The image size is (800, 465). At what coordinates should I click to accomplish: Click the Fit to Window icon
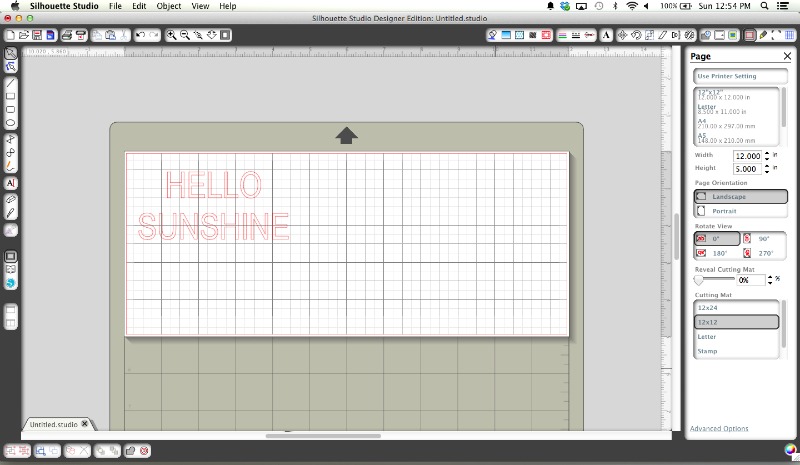click(225, 35)
